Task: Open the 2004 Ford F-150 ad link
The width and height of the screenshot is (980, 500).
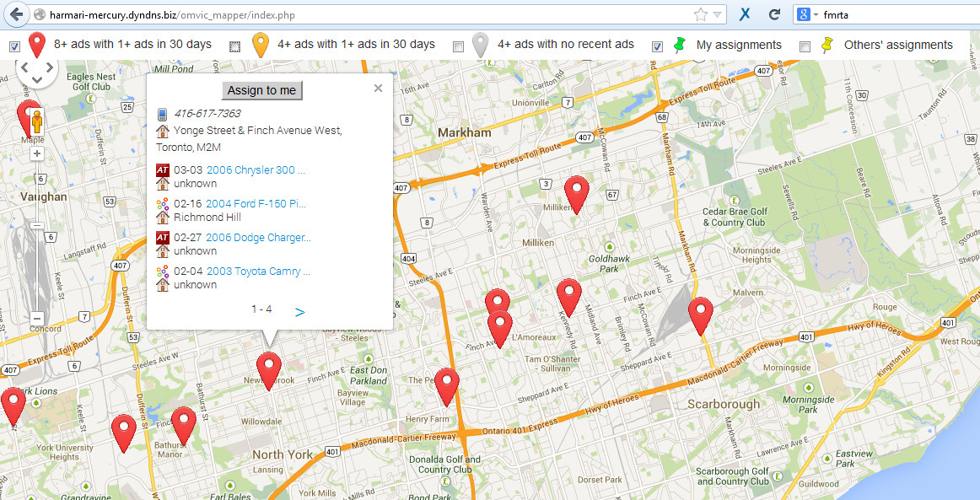Action: pyautogui.click(x=256, y=204)
